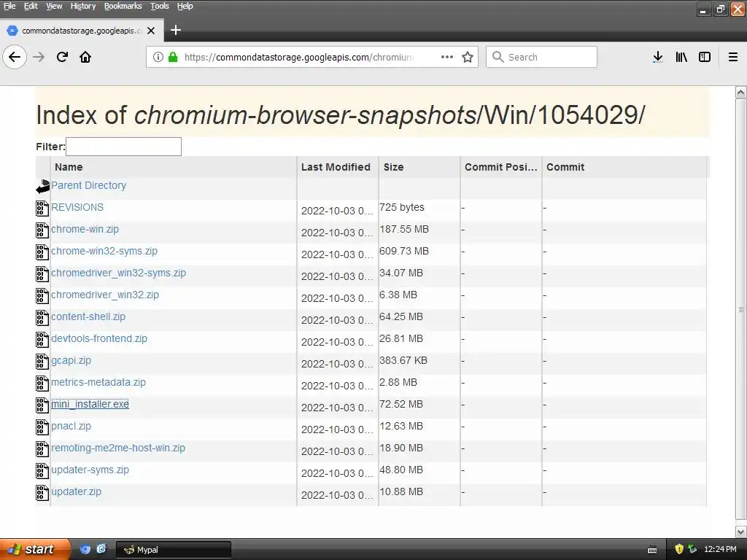Screen dimensions: 747x560
Task: Close the commondatastorage tab
Action: (x=151, y=31)
